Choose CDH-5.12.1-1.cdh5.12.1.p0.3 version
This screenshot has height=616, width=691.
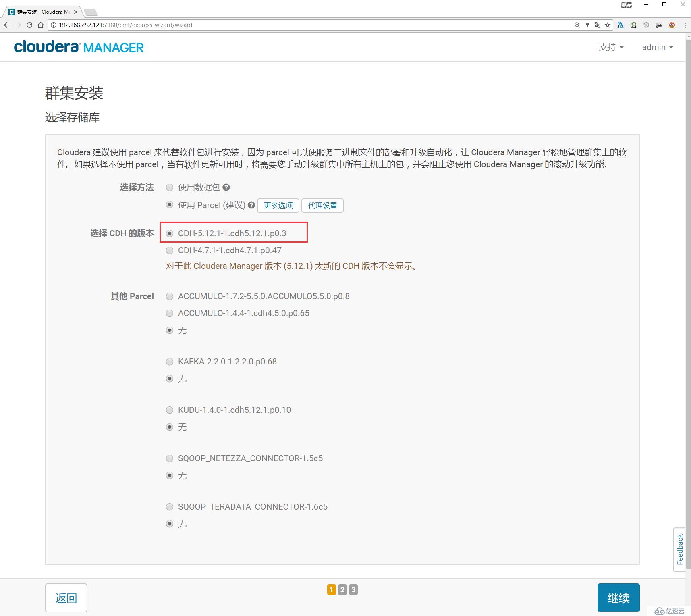click(170, 233)
